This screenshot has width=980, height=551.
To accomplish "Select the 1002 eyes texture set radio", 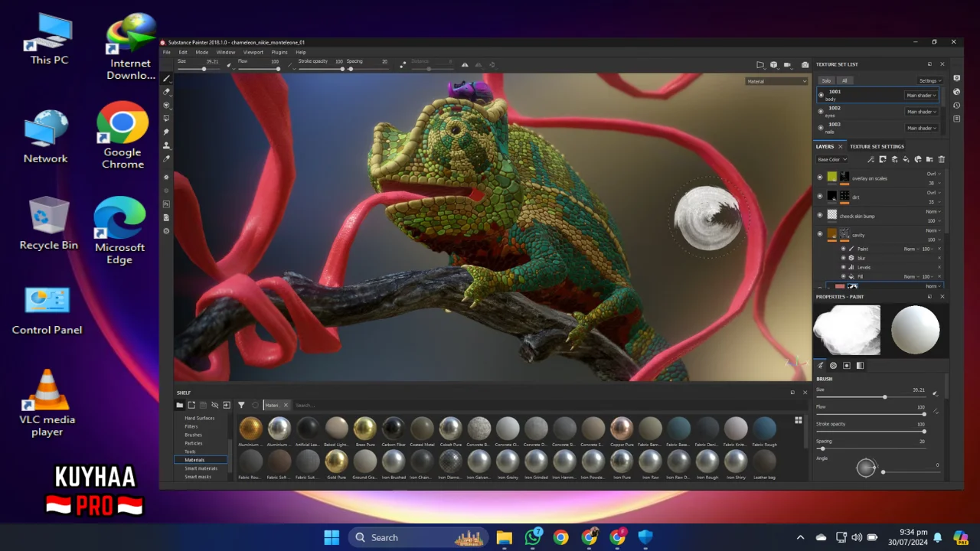I will tap(821, 112).
